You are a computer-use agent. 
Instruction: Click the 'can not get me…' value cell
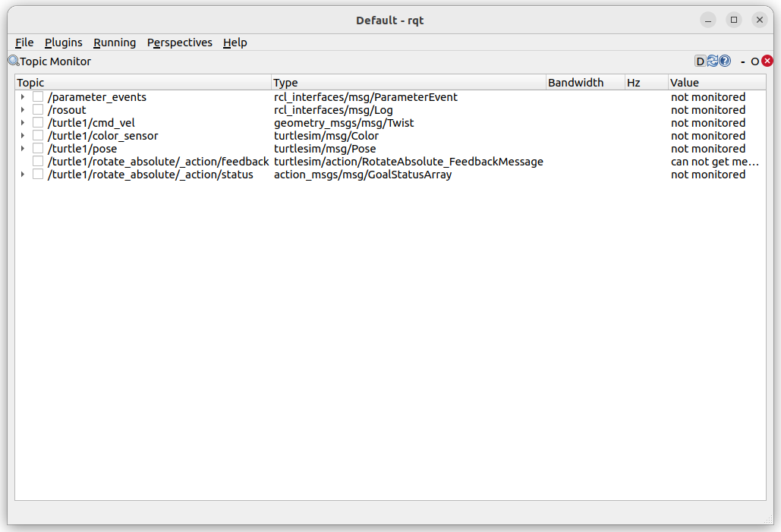coord(715,162)
